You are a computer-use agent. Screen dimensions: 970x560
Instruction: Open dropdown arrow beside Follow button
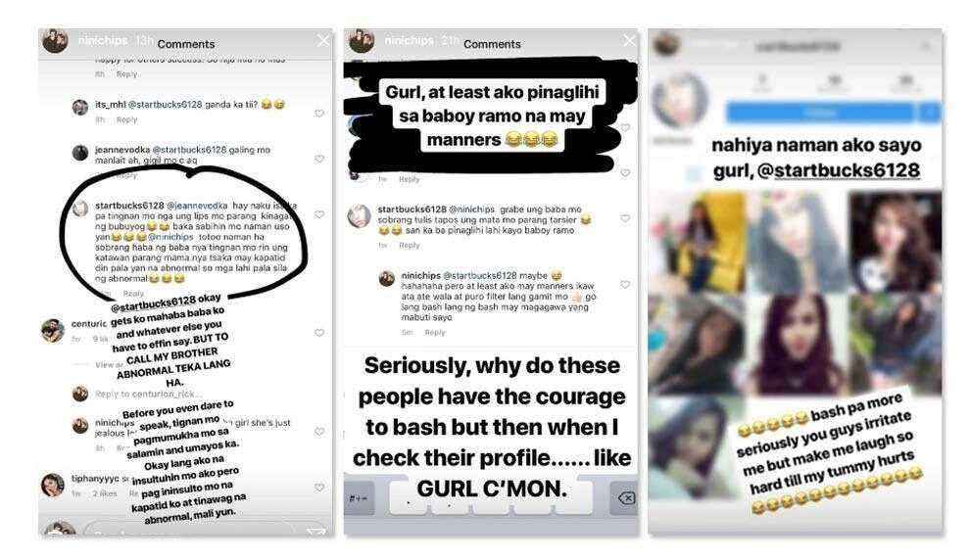[x=930, y=113]
